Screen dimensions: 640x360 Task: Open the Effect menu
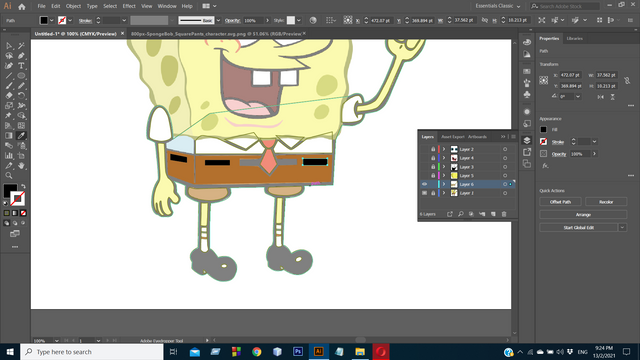click(129, 6)
